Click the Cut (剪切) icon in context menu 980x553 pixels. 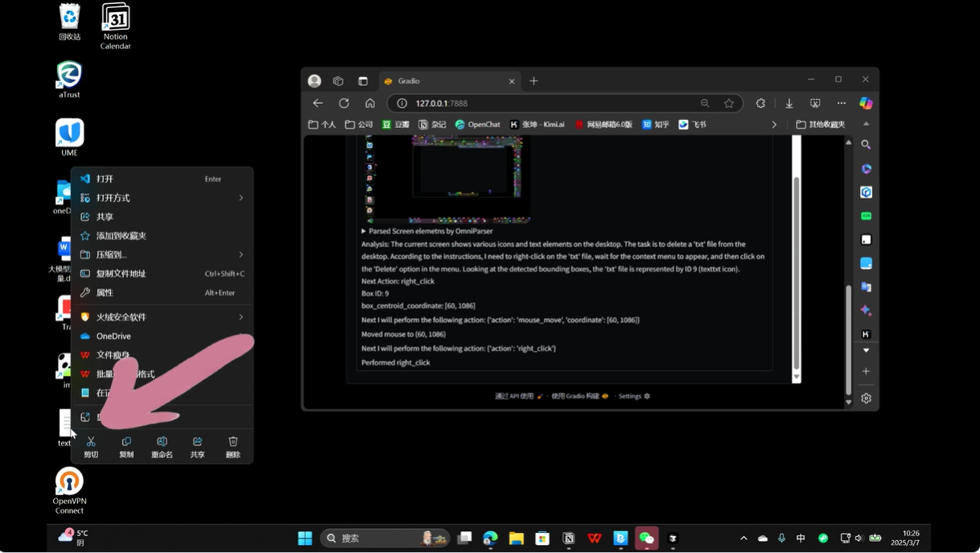[91, 442]
